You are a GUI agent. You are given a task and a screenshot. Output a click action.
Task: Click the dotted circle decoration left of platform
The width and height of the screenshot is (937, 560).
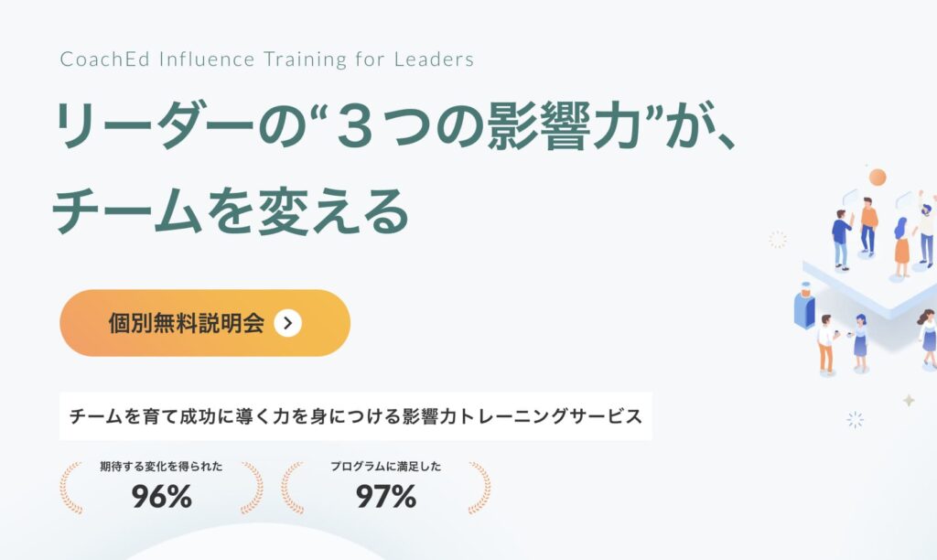(778, 240)
